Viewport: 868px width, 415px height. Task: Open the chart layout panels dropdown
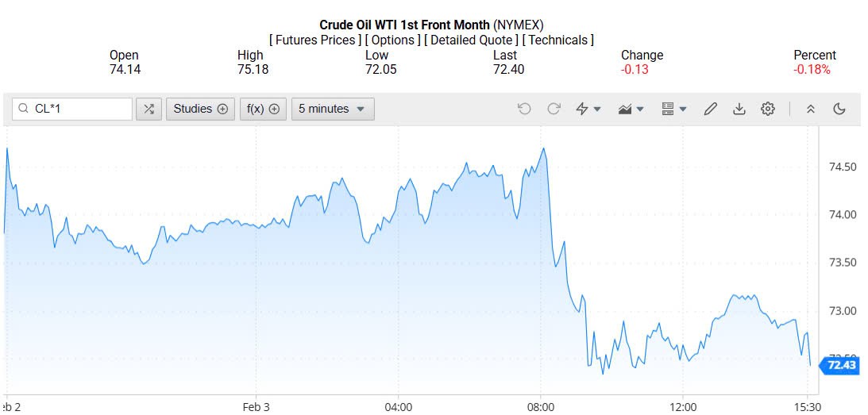pos(674,109)
